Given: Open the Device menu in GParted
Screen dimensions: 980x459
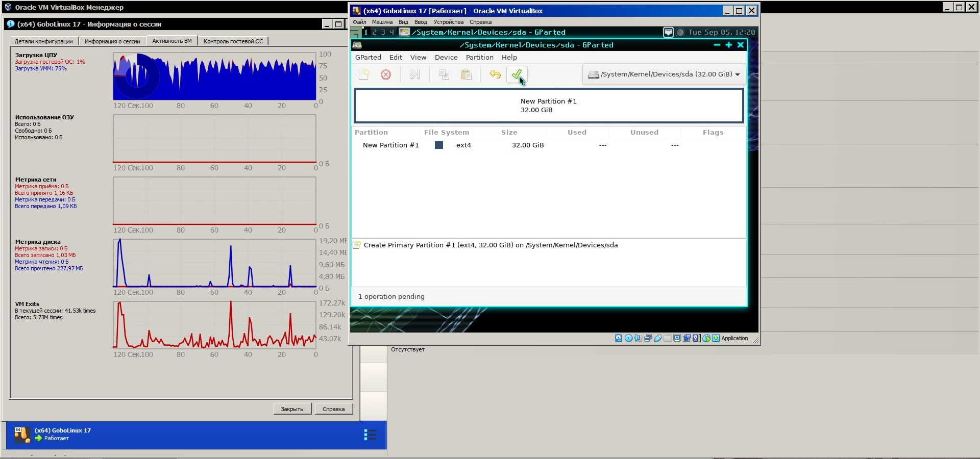Looking at the screenshot, I should (x=446, y=58).
